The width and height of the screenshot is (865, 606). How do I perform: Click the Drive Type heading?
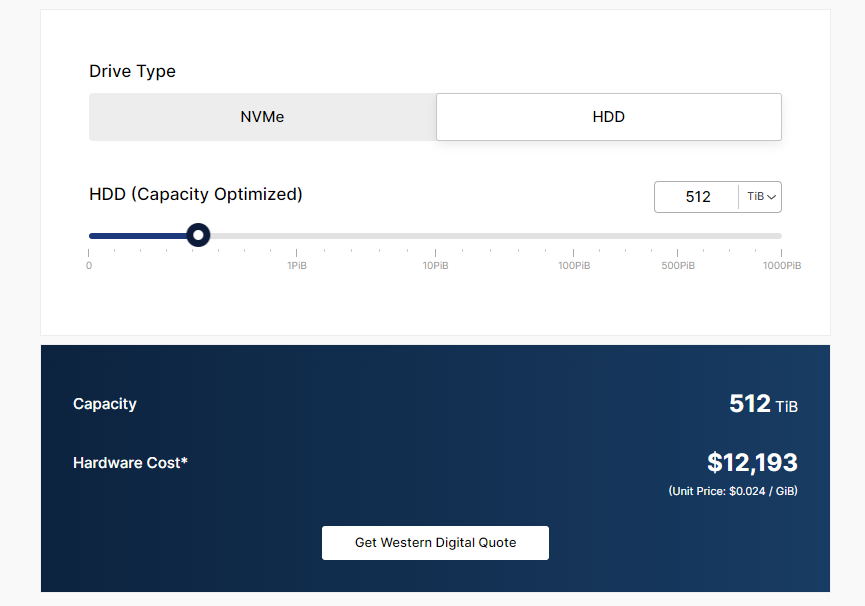point(132,71)
